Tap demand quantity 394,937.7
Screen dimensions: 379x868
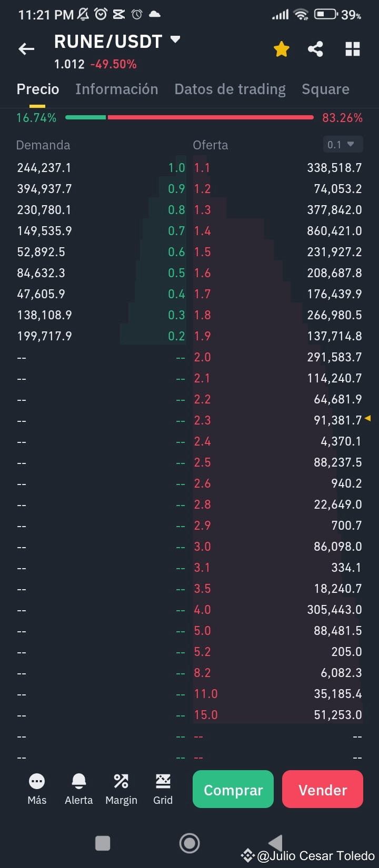(44, 189)
